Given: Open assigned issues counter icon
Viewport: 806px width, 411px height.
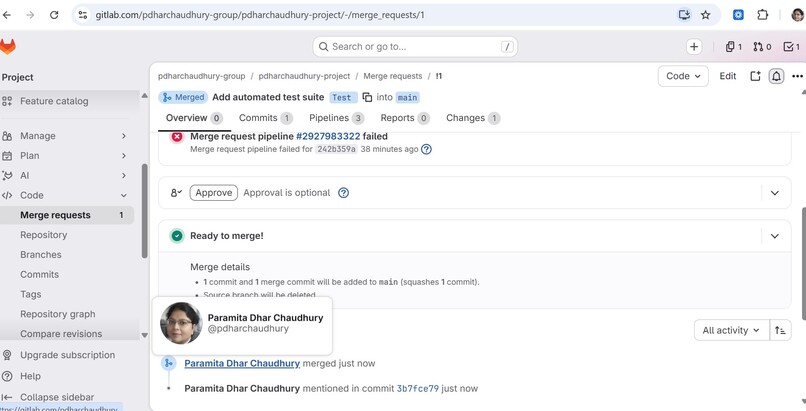Looking at the screenshot, I should tap(734, 47).
